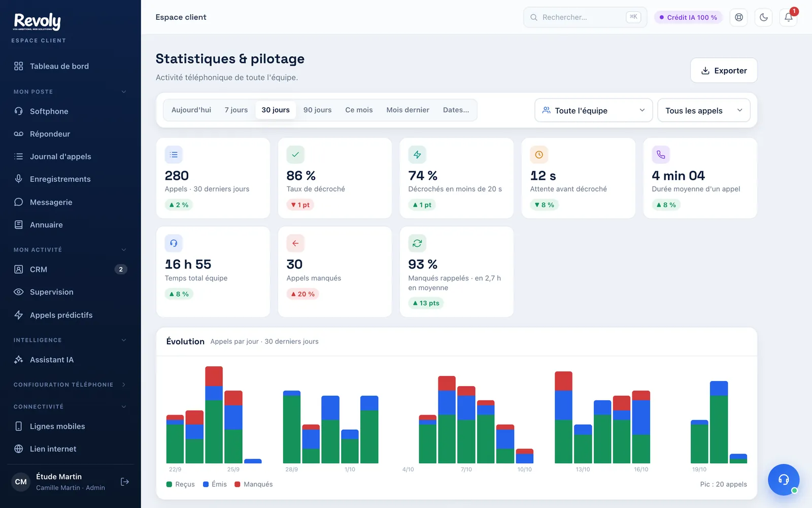The image size is (812, 508).
Task: Collapse the Mon poste section
Action: [x=124, y=92]
